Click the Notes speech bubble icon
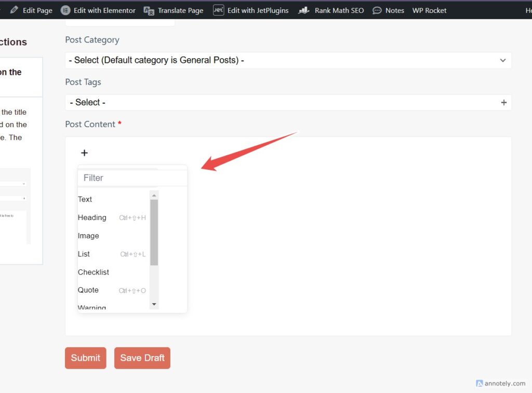532x393 pixels. coord(377,10)
